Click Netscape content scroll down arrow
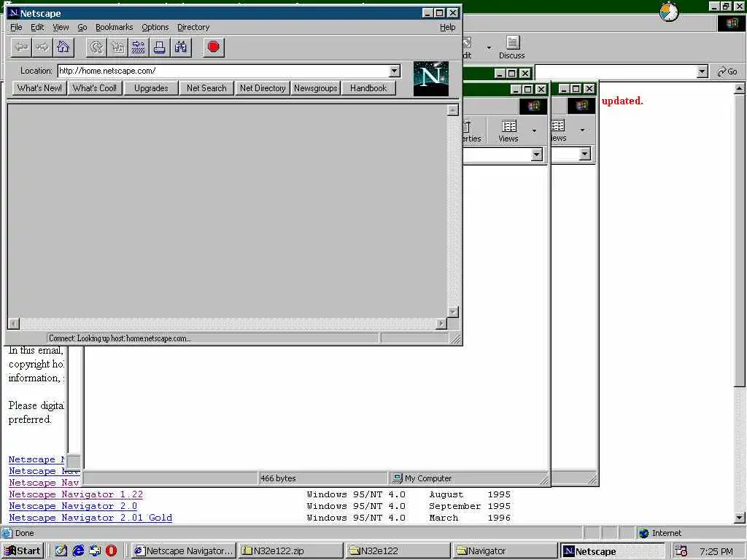 point(452,312)
